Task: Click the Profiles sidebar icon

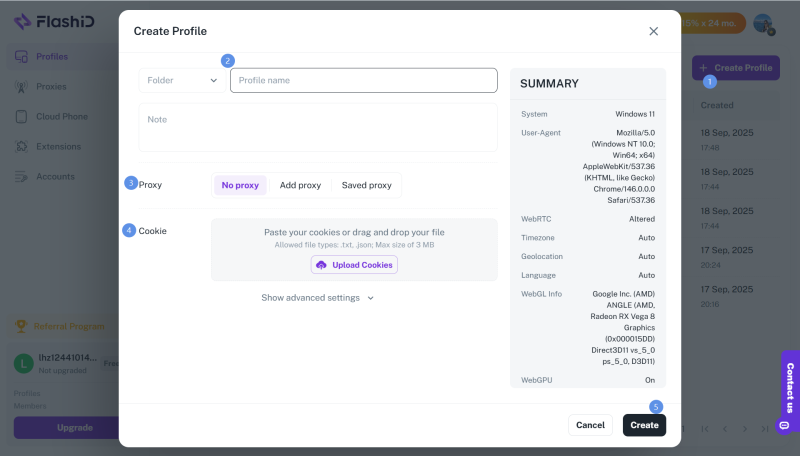Action: pyautogui.click(x=21, y=56)
